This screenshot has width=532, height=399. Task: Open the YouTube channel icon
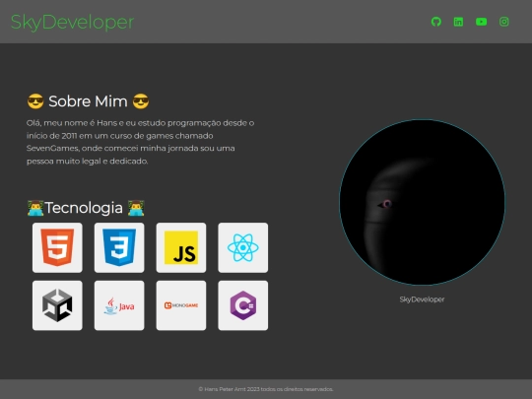point(481,22)
